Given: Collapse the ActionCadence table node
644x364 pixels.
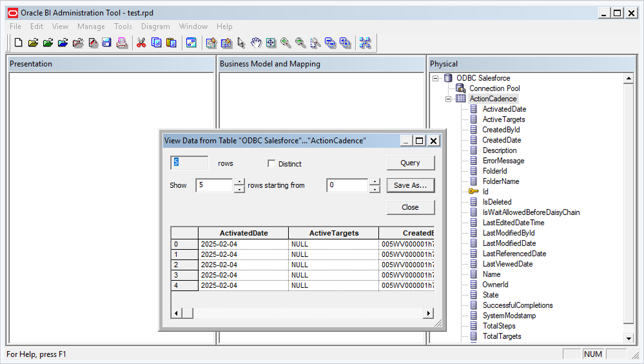Looking at the screenshot, I should coord(448,99).
